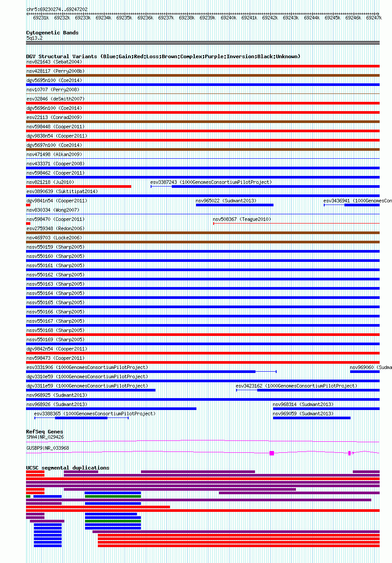The image size is (392, 563).
Task: Open variant nsv968925 (Sudmant2013)
Action: [57, 395]
